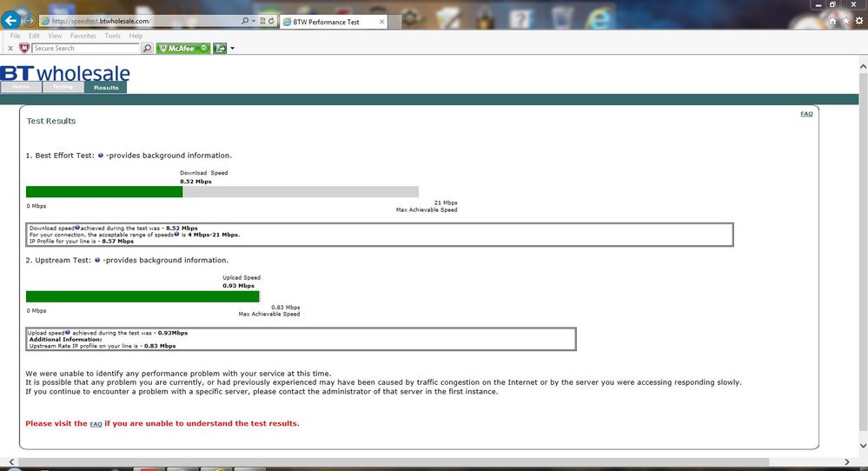Restore down the browser window
The width and height of the screenshot is (868, 471).
point(832,4)
